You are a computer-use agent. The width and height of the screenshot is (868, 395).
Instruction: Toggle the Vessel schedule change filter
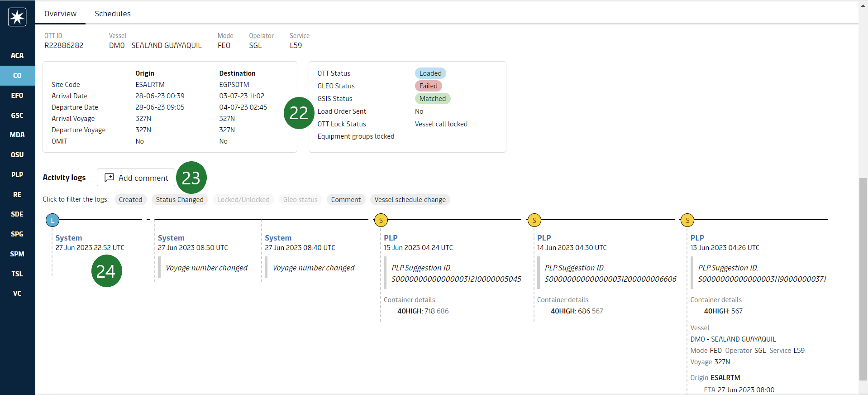point(410,200)
